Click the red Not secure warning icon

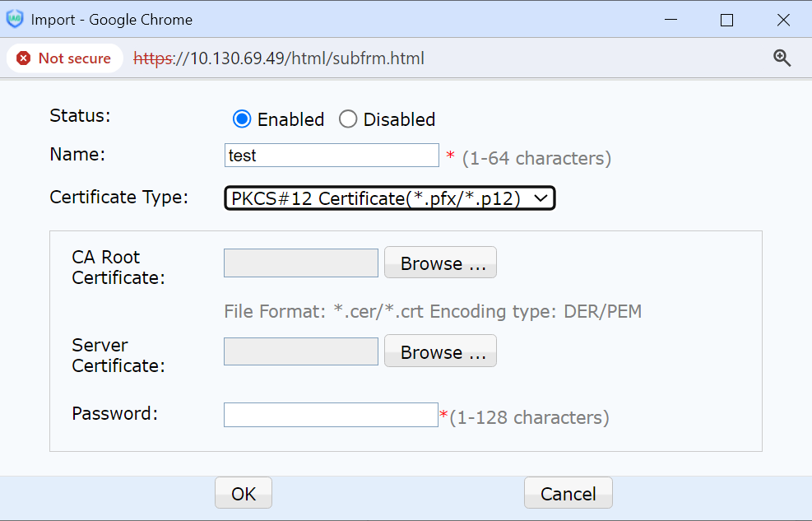click(x=24, y=58)
